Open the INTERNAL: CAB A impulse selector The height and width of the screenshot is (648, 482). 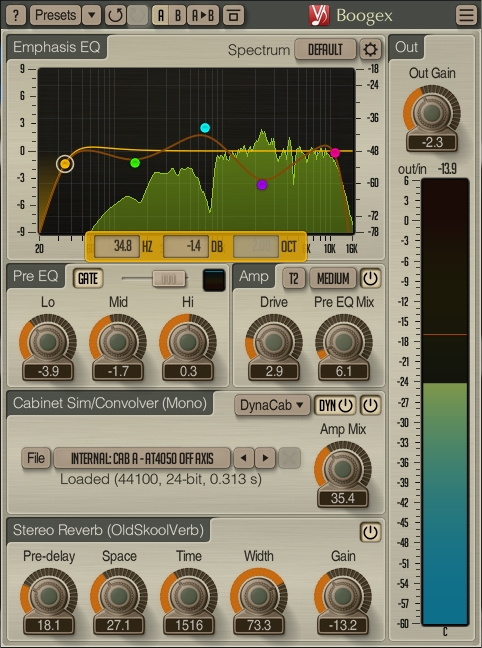point(142,458)
